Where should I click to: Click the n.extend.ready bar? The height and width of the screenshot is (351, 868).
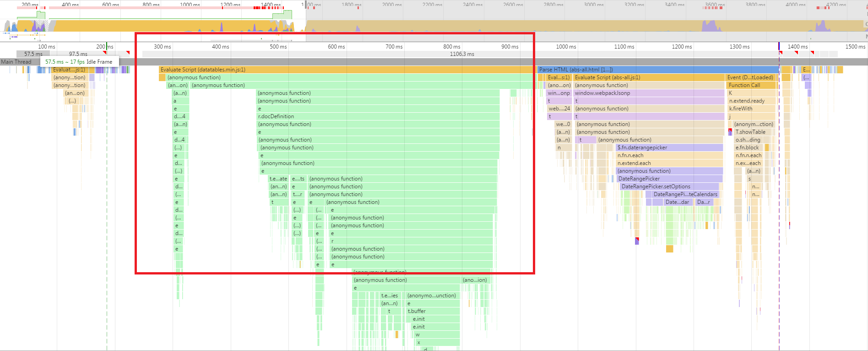(x=751, y=101)
